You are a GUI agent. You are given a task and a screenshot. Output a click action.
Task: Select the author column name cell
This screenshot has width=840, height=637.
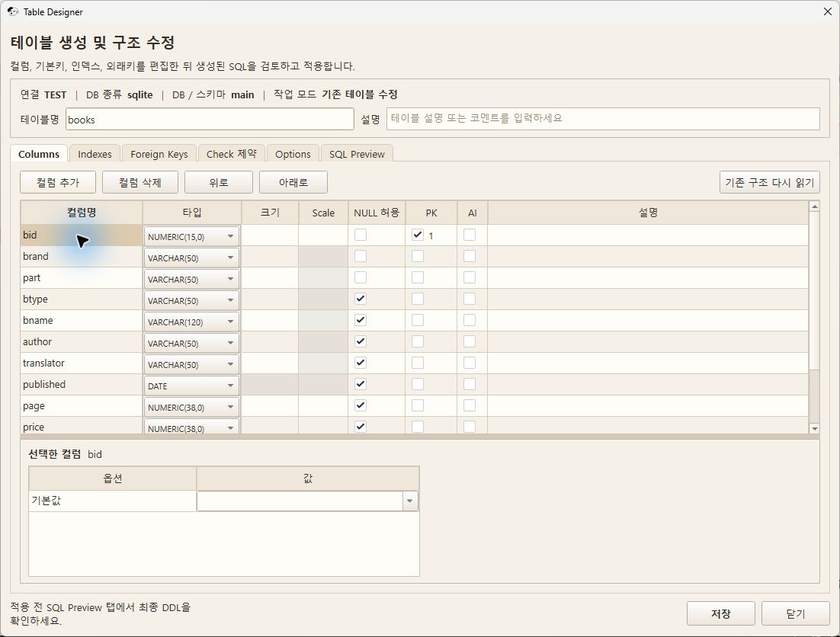(x=82, y=341)
